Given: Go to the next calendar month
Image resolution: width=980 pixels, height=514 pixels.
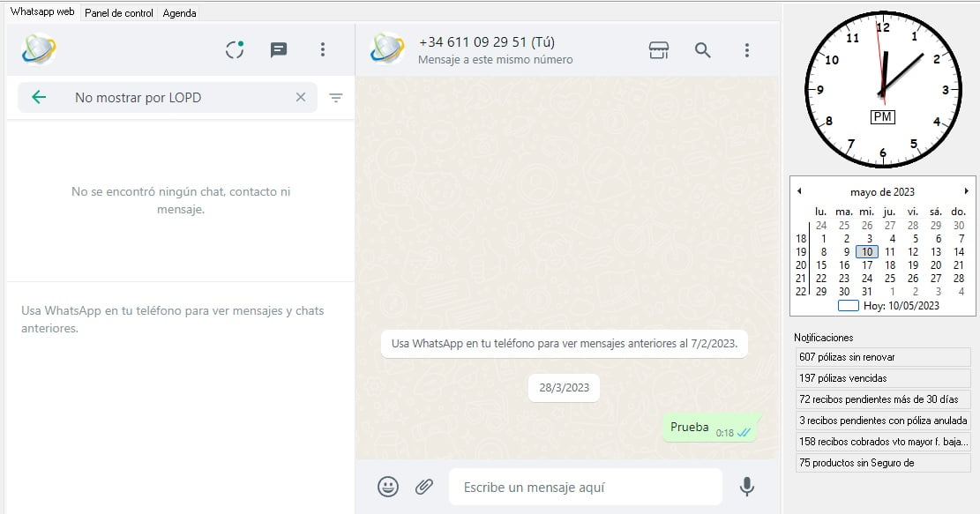Looking at the screenshot, I should click(966, 191).
